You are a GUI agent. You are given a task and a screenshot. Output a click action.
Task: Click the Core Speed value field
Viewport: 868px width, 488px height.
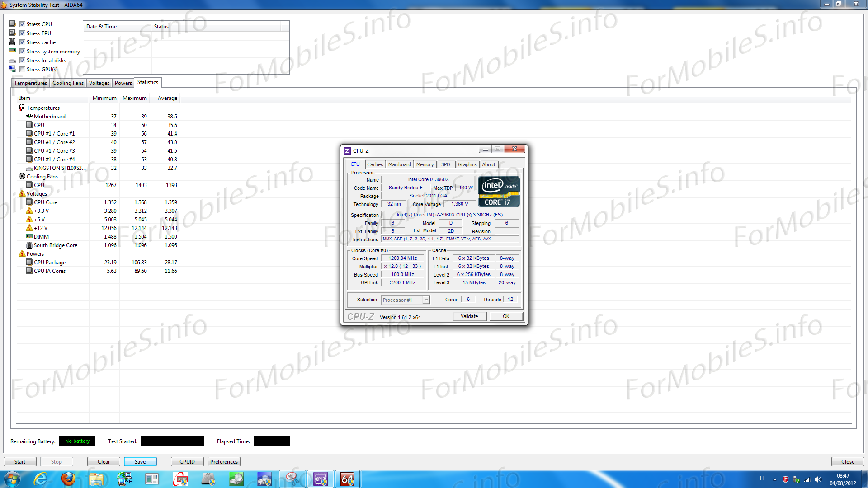tap(402, 258)
